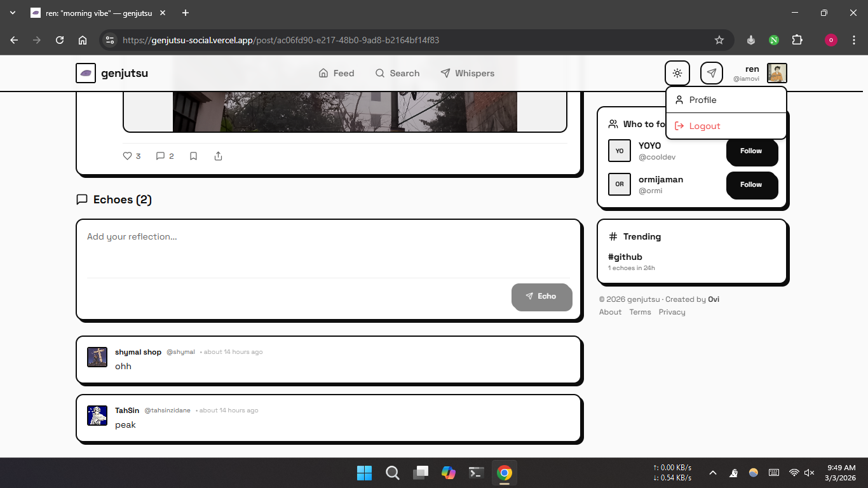868x488 pixels.
Task: Open Windows taskbar search
Action: (393, 473)
